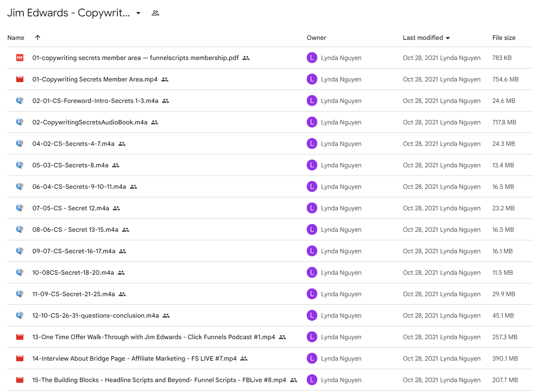This screenshot has height=392, width=533.
Task: Click audio icon of 08-06-CS - Secret 13-15.m4a
Action: tap(20, 230)
